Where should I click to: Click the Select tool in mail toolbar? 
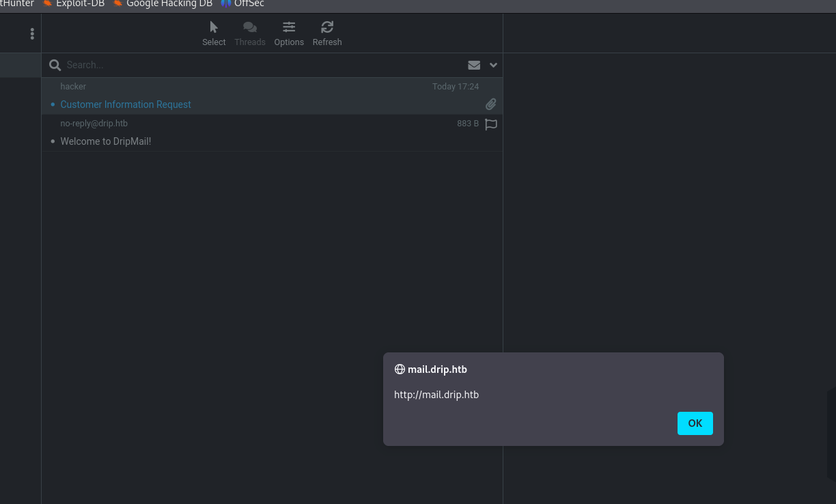pos(214,33)
